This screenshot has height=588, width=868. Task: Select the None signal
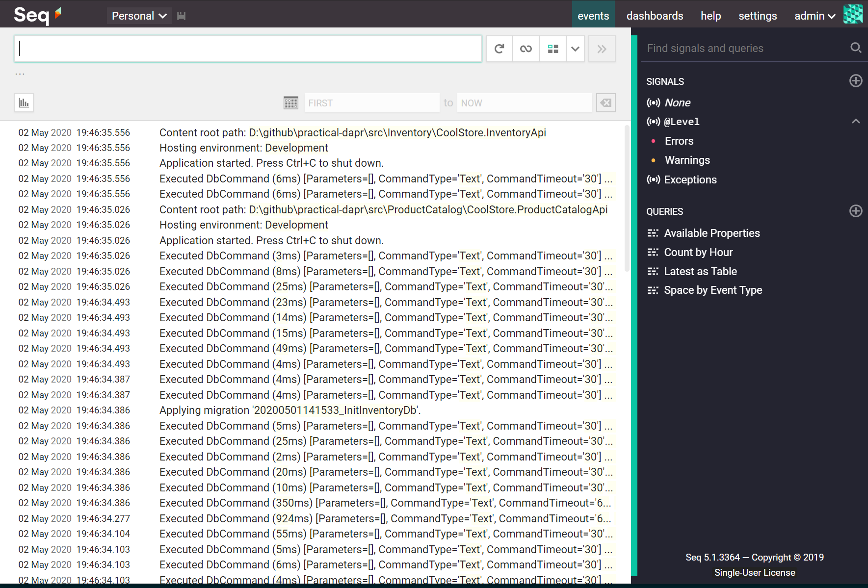pos(677,102)
